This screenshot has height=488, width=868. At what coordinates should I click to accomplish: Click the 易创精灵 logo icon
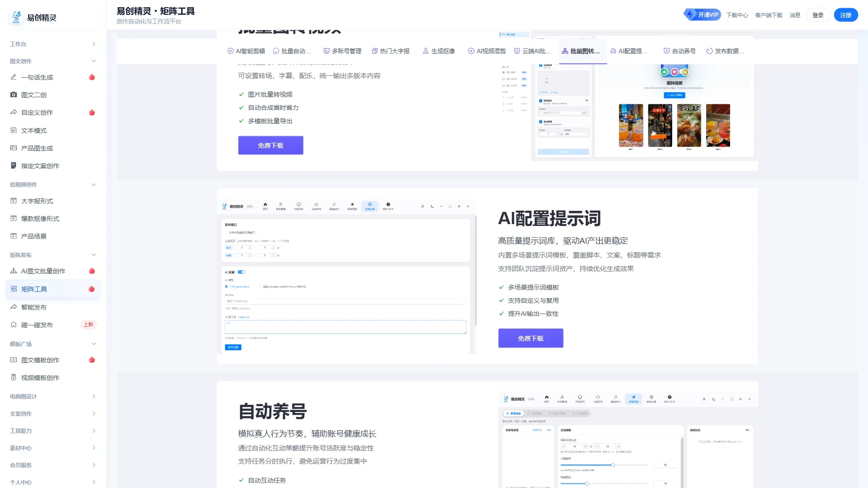point(17,17)
